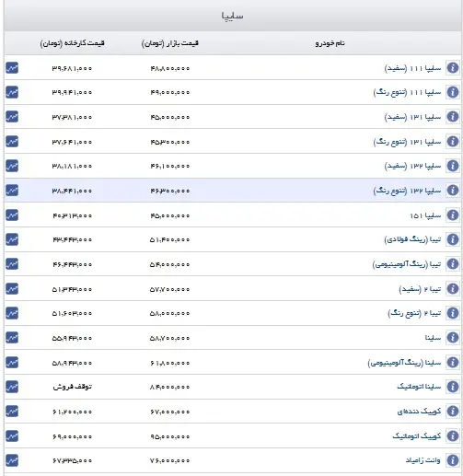Viewport: 463px width, 476px height.
Task: Show price chart for plain ساینا row
Action: pyautogui.click(x=12, y=338)
